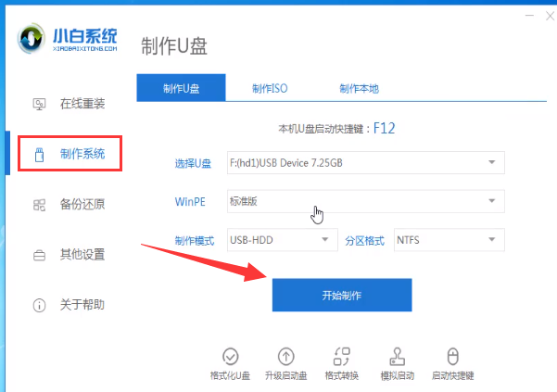Open the 启动快捷键 mouse icon
The height and width of the screenshot is (392, 557).
[452, 356]
